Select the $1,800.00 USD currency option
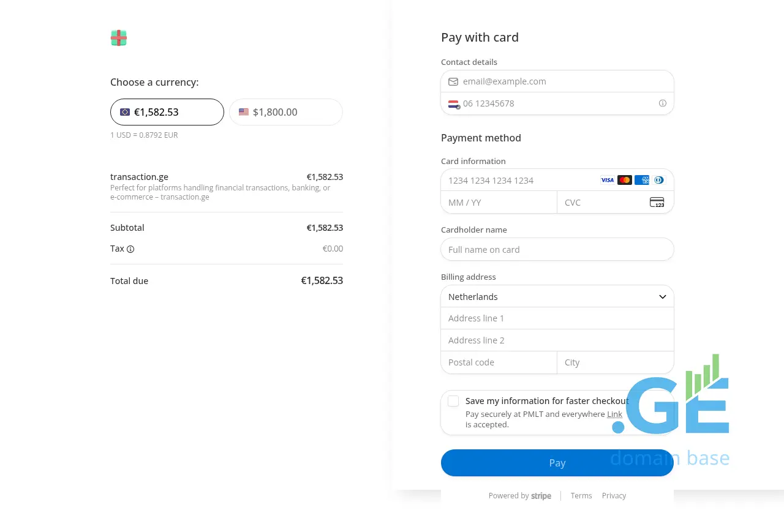 tap(285, 112)
